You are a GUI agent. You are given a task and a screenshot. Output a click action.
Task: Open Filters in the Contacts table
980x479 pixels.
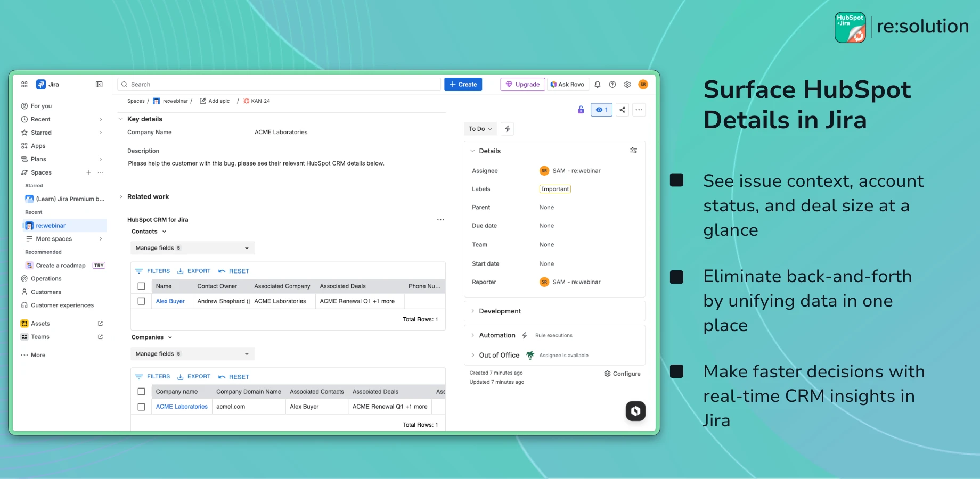[152, 271]
